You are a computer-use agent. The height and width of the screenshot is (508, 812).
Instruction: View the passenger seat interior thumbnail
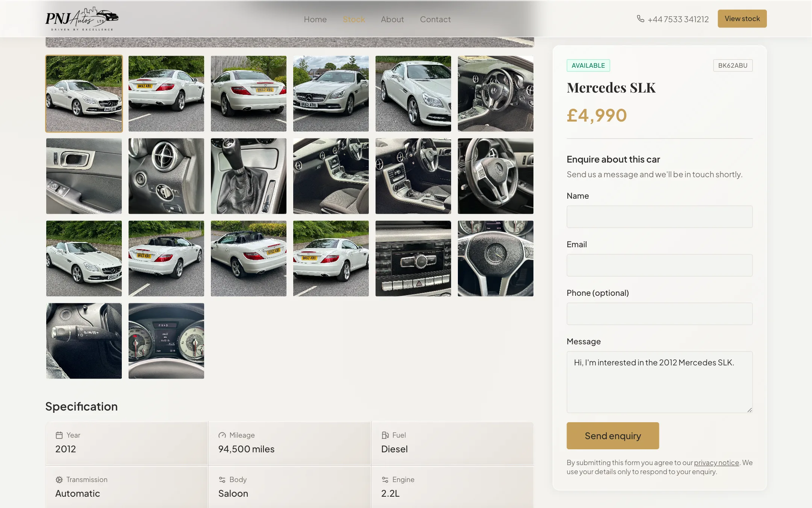331,176
